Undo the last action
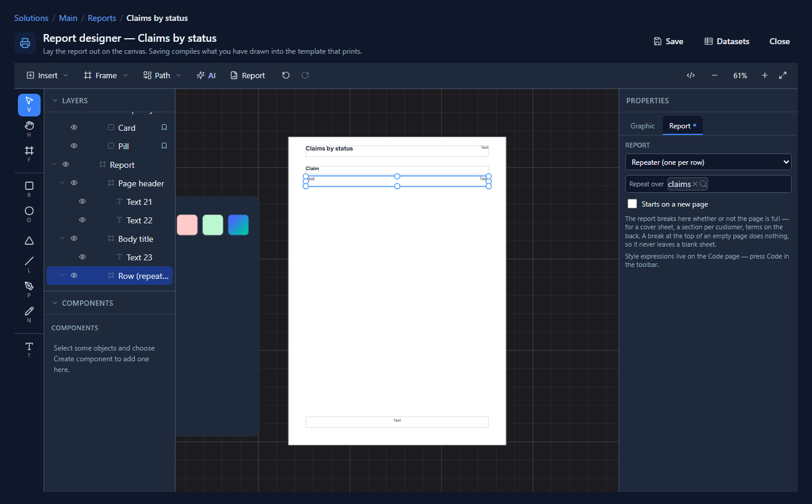The height and width of the screenshot is (504, 812). tap(286, 75)
